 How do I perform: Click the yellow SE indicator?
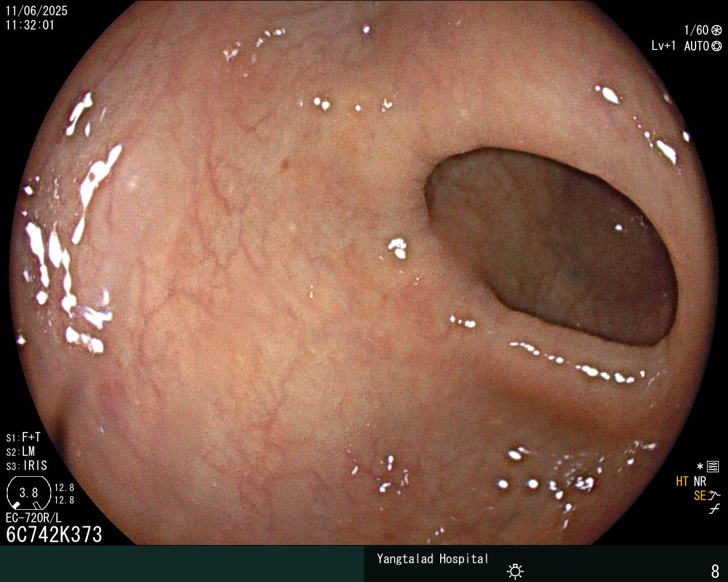click(700, 496)
